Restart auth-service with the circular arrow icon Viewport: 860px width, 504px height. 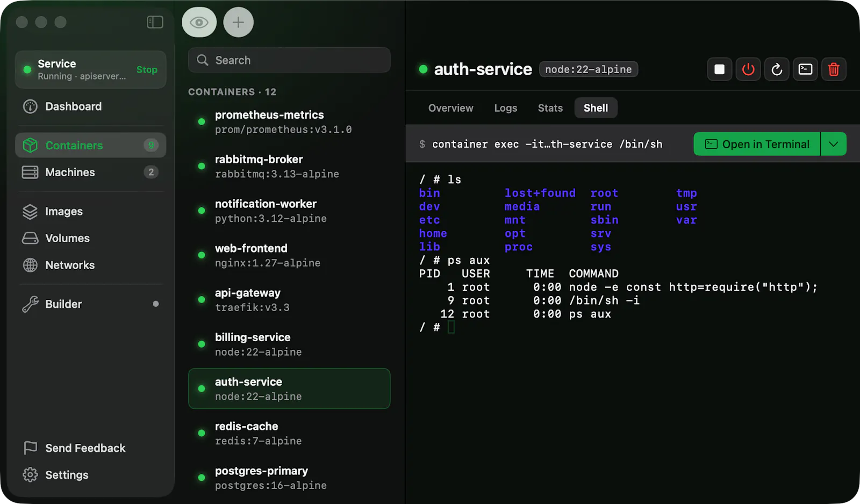click(777, 69)
